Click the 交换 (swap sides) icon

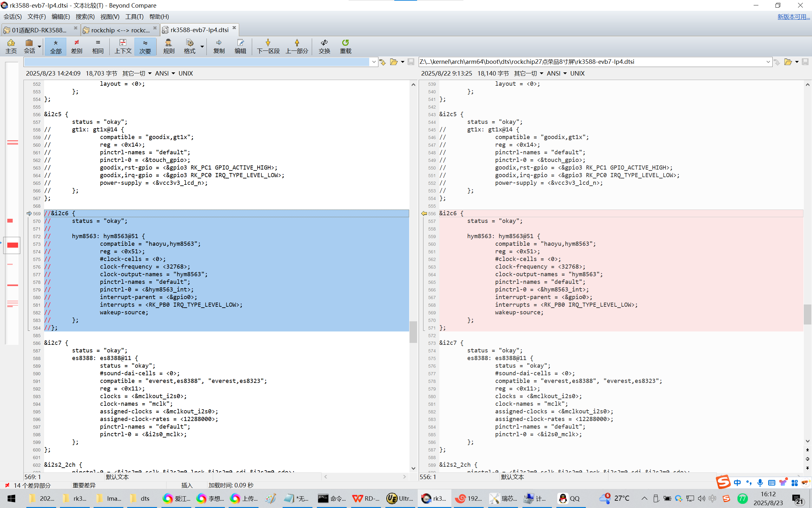[x=324, y=46]
